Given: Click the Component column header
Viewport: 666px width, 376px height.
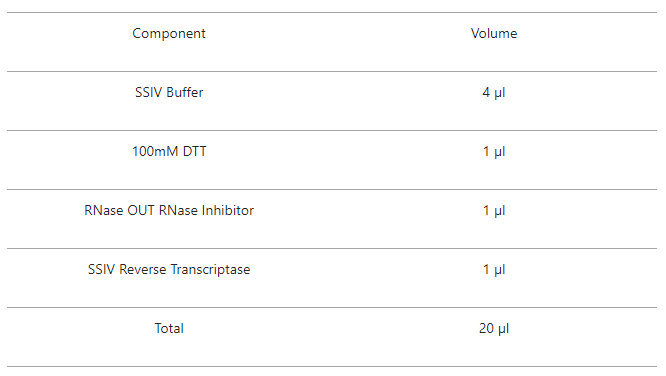Looking at the screenshot, I should click(169, 34).
